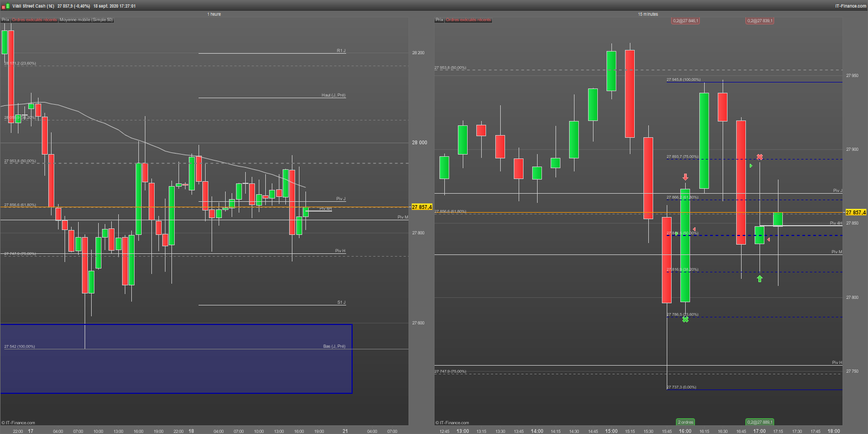Click the '28 000' price axis label
The image size is (868, 434).
[x=419, y=143]
